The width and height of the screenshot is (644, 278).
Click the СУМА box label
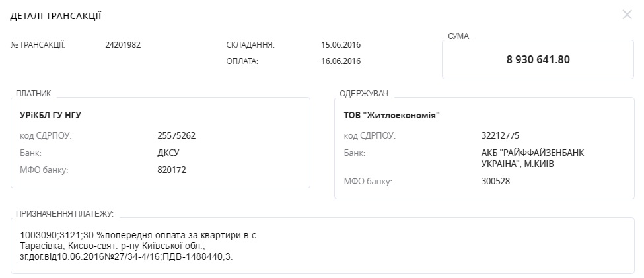click(x=458, y=36)
